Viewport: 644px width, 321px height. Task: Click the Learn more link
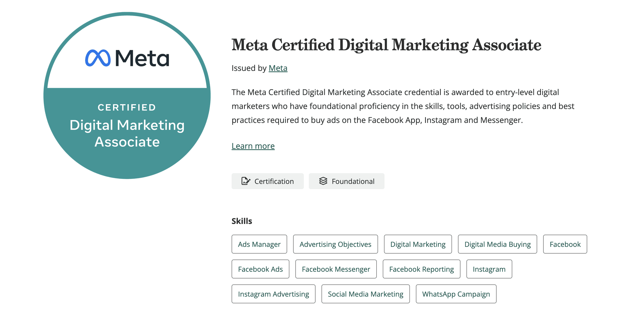click(x=253, y=146)
